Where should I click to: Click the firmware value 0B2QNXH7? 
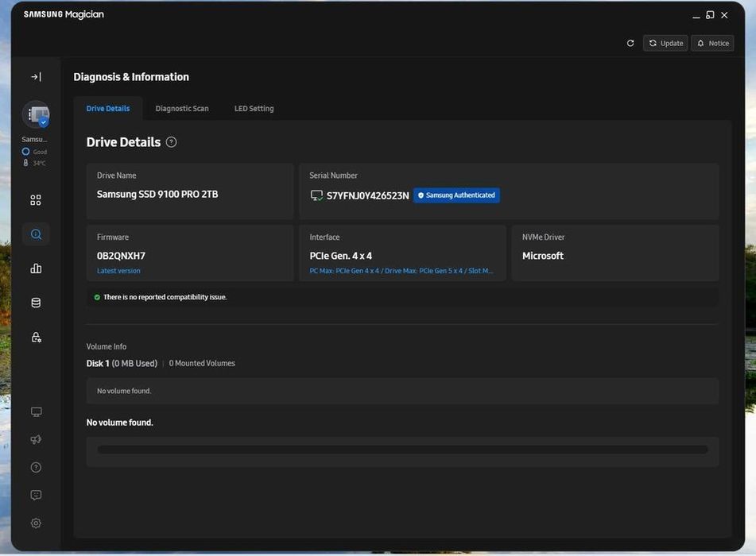[121, 256]
